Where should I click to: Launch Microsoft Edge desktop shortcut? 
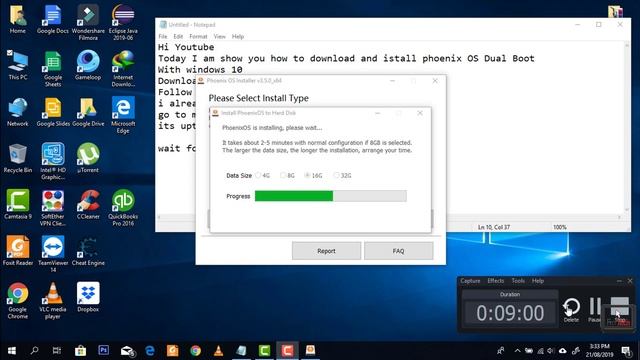pos(123,115)
